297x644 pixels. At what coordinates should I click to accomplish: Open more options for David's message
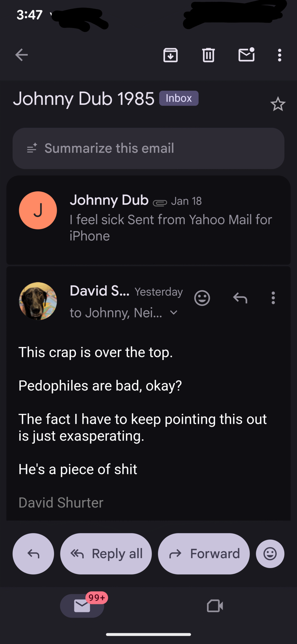(x=273, y=298)
